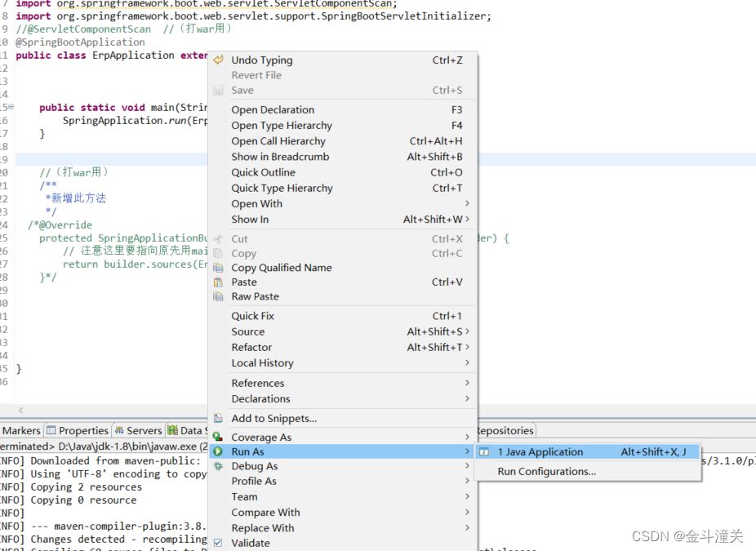The height and width of the screenshot is (551, 756).
Task: Click the Coverage As icon
Action: (x=219, y=437)
